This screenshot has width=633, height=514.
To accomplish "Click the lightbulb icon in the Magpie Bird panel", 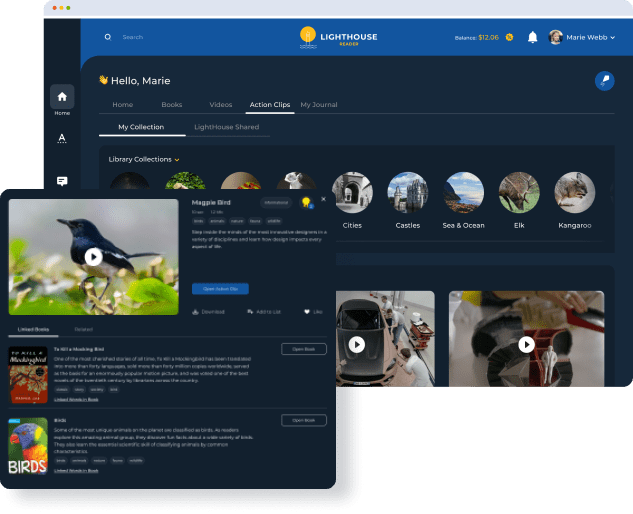I will [306, 202].
